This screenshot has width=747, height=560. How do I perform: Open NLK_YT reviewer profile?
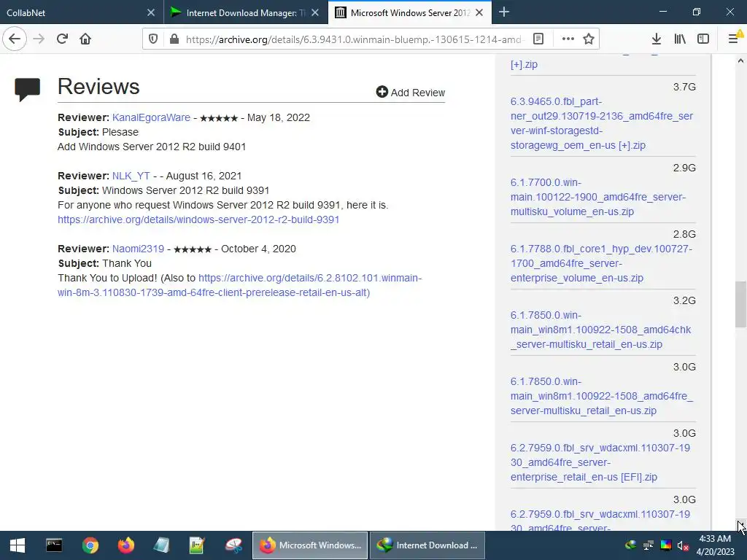click(x=131, y=176)
